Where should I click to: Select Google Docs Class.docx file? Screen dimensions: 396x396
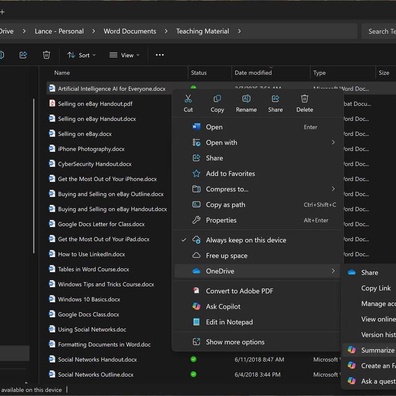tap(88, 314)
